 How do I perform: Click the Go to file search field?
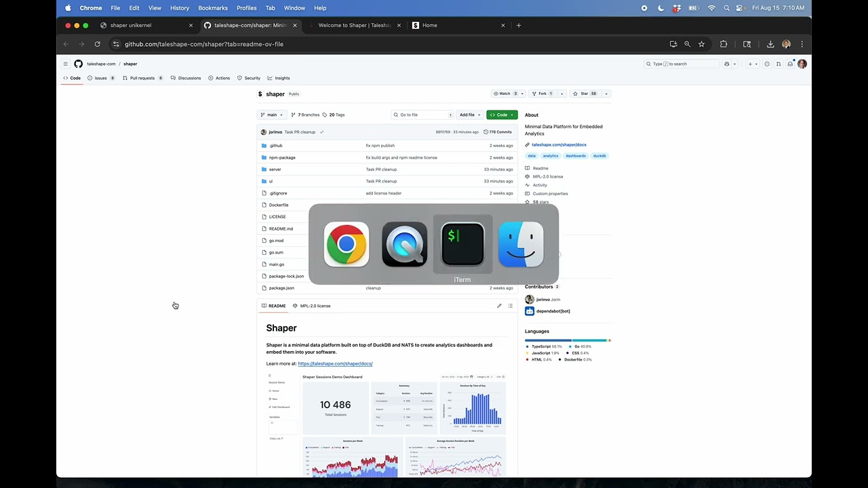point(422,115)
